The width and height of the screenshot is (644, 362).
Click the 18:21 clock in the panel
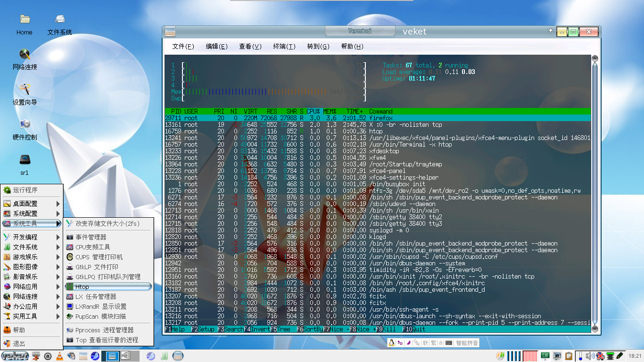tap(635, 356)
